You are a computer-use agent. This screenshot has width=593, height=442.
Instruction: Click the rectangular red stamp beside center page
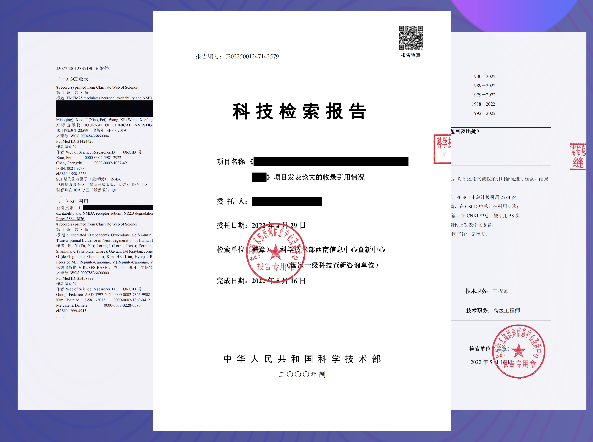(442, 149)
